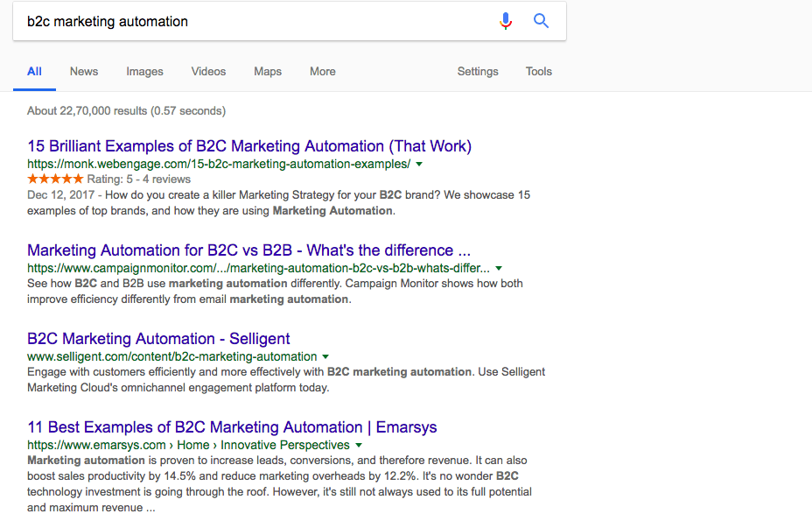This screenshot has height=514, width=812.
Task: Click the microphone voice search icon
Action: (x=506, y=21)
